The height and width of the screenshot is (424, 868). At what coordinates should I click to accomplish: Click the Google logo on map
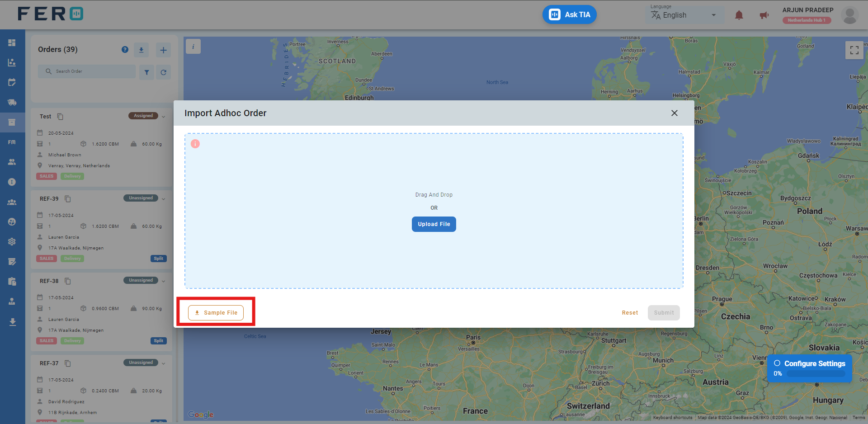[201, 415]
